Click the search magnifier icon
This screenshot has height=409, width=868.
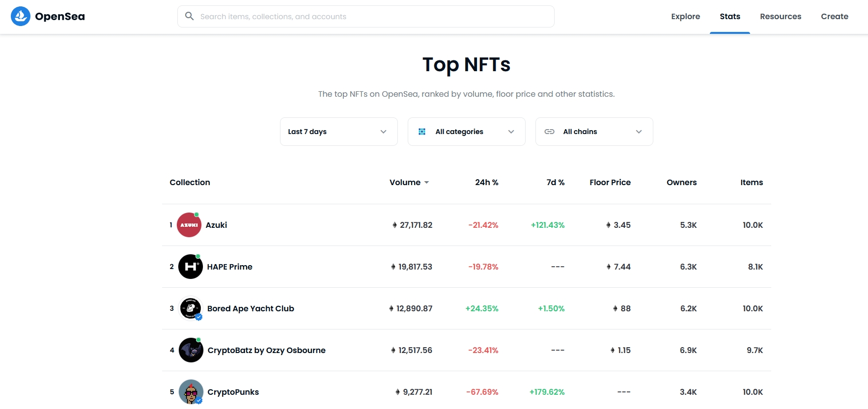[189, 16]
